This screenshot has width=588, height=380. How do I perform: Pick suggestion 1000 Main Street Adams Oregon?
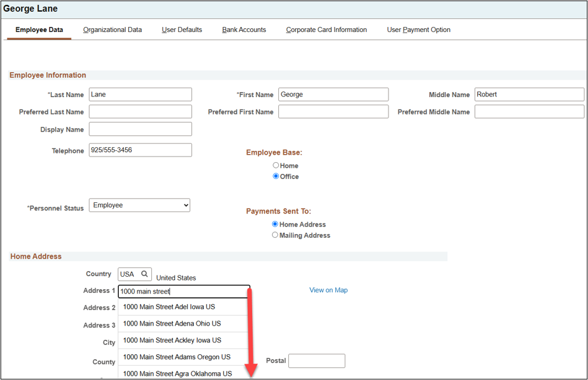click(183, 357)
